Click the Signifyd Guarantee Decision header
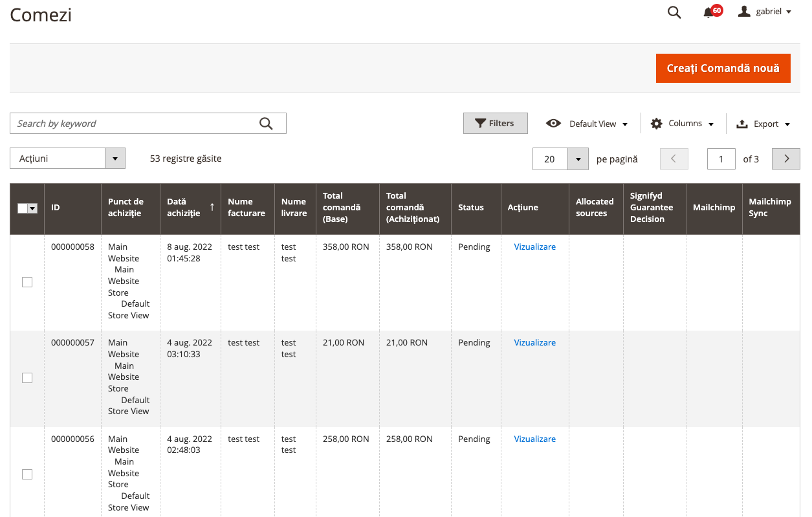Image resolution: width=812 pixels, height=517 pixels. coord(654,208)
